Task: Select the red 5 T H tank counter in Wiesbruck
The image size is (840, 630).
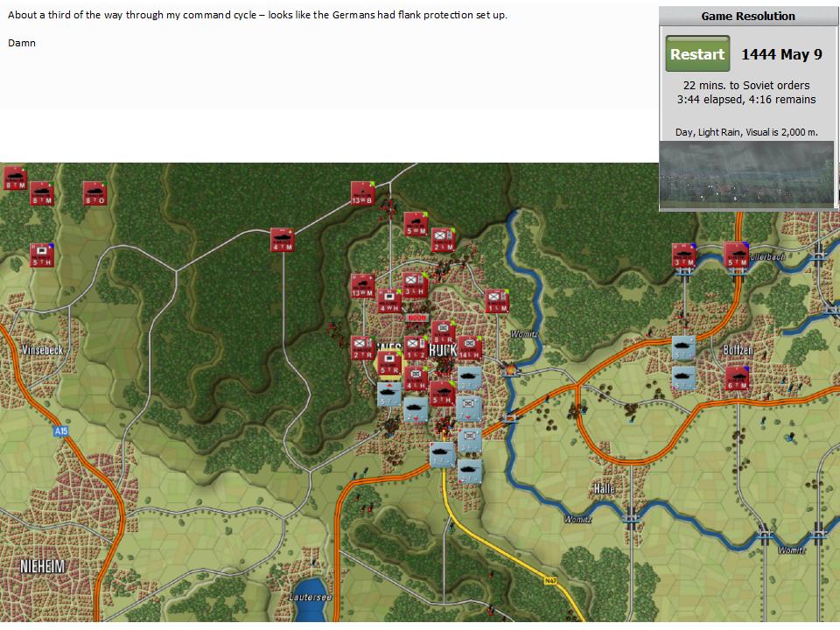Action: (x=443, y=393)
